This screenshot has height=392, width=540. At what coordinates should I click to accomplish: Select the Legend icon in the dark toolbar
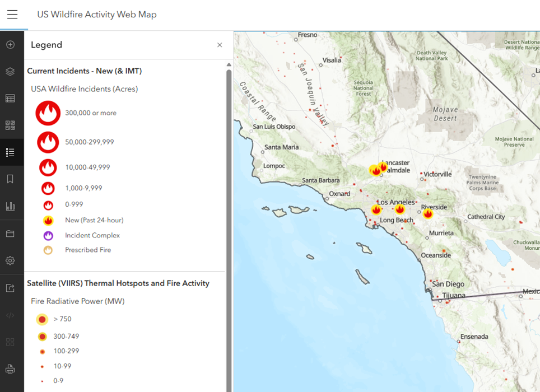click(x=11, y=152)
